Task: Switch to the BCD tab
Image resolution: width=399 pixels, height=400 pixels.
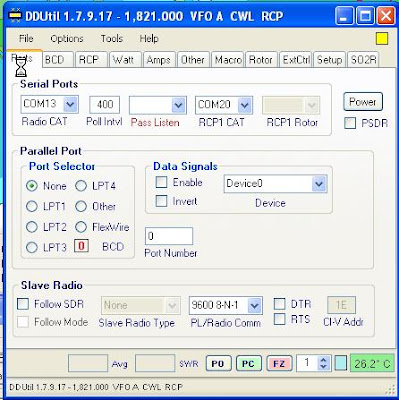Action: pyautogui.click(x=58, y=60)
